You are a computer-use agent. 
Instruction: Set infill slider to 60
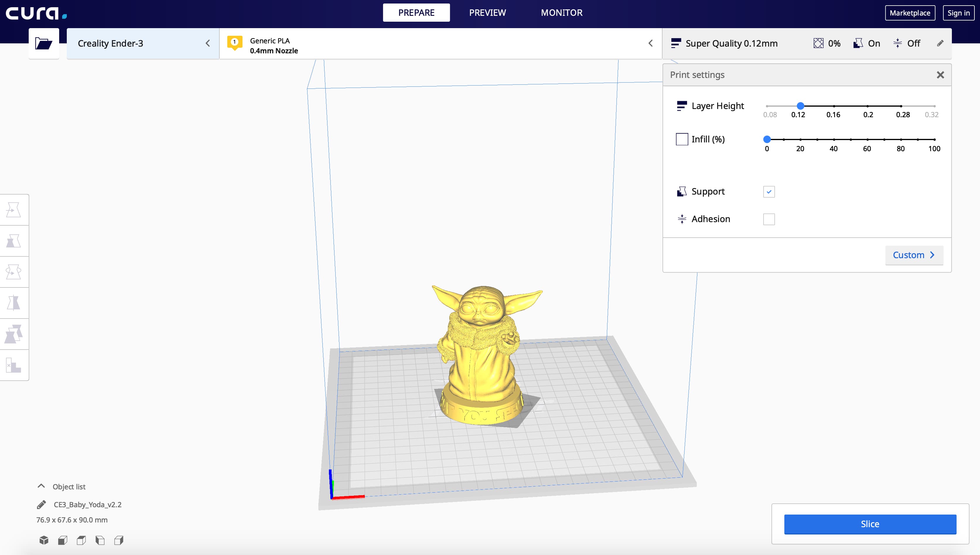coord(867,139)
